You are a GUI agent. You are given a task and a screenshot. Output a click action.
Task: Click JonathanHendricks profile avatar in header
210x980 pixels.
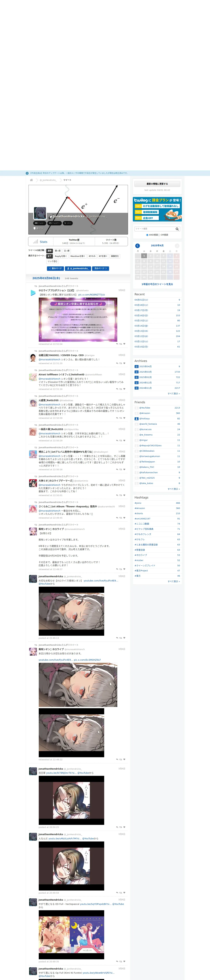coord(40,213)
